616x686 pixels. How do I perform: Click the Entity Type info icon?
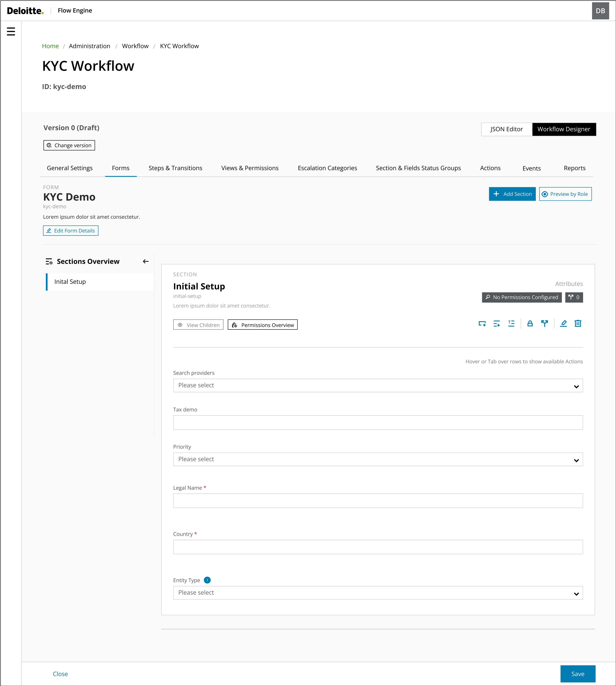[x=207, y=580]
